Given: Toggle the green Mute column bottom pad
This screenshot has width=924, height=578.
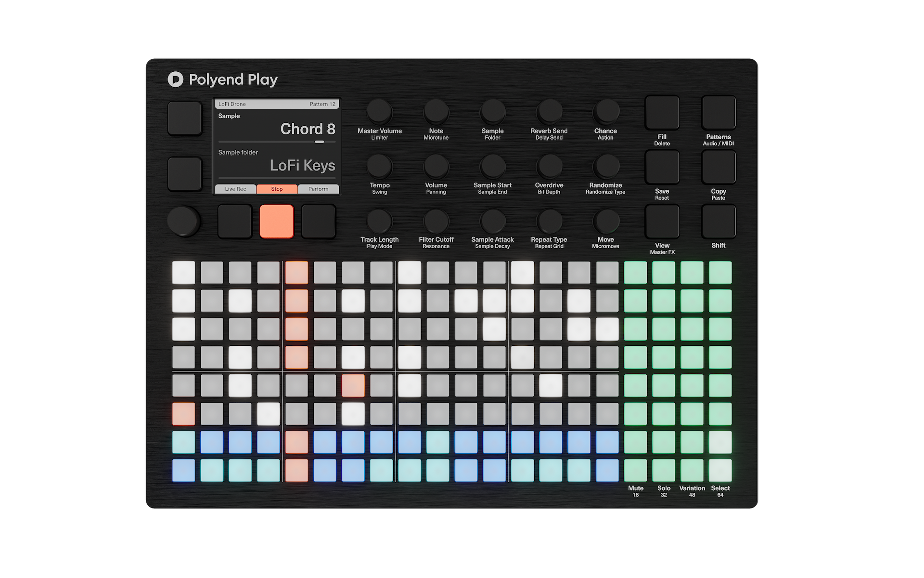Looking at the screenshot, I should pos(635,470).
